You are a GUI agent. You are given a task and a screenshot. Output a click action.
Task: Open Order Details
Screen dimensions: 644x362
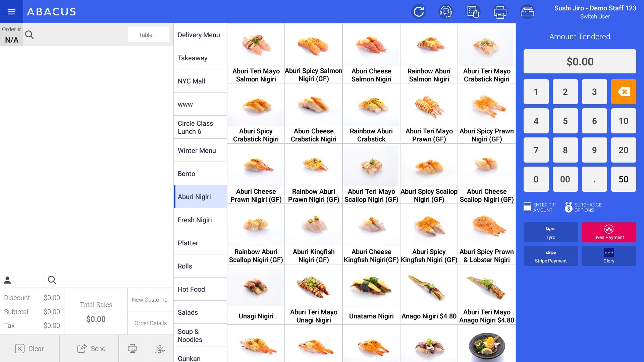(x=150, y=323)
